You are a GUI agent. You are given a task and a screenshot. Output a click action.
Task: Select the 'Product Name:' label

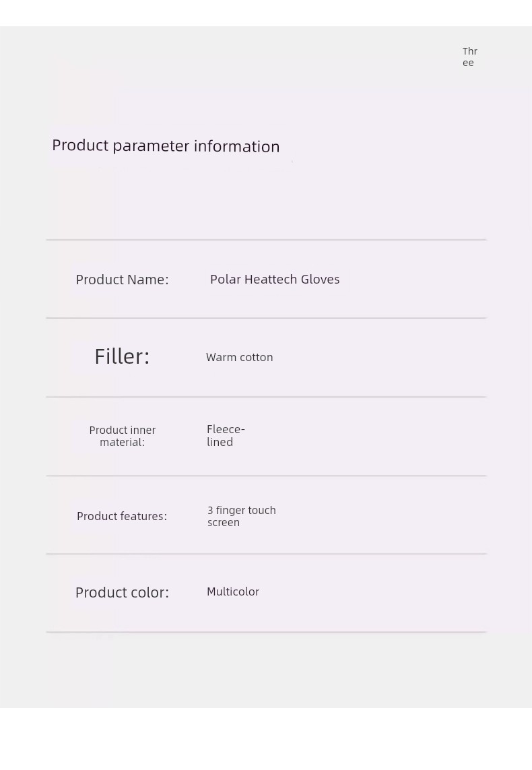click(x=122, y=280)
